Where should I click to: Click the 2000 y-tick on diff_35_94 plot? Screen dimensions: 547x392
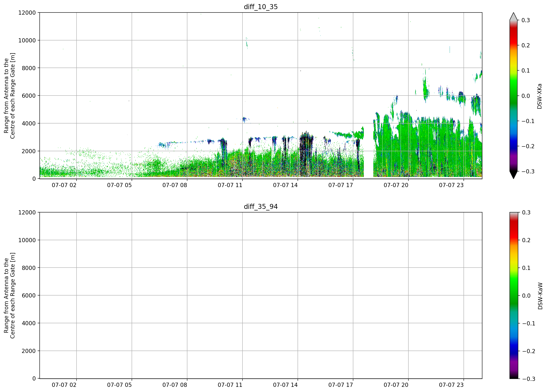29,351
